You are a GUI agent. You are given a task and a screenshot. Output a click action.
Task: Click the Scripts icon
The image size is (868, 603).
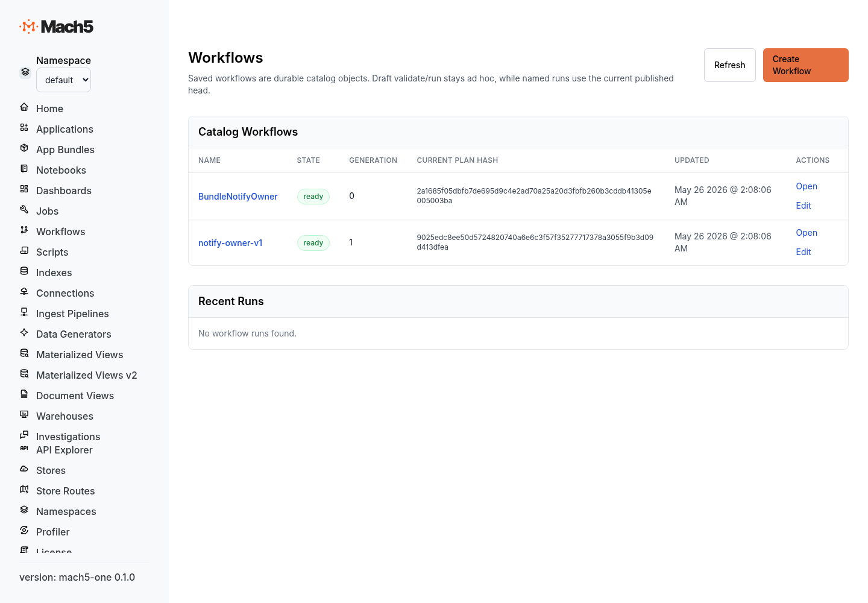(x=24, y=251)
